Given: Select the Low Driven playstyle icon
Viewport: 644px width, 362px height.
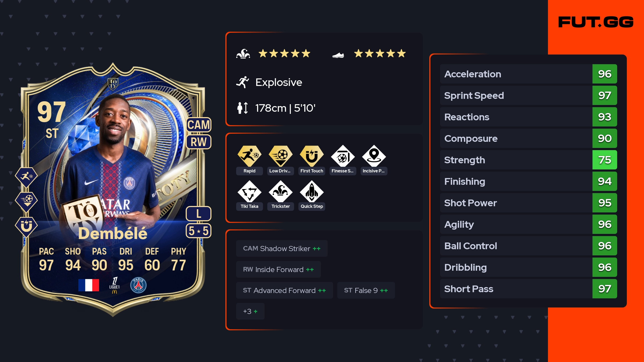Looking at the screenshot, I should pos(280,156).
